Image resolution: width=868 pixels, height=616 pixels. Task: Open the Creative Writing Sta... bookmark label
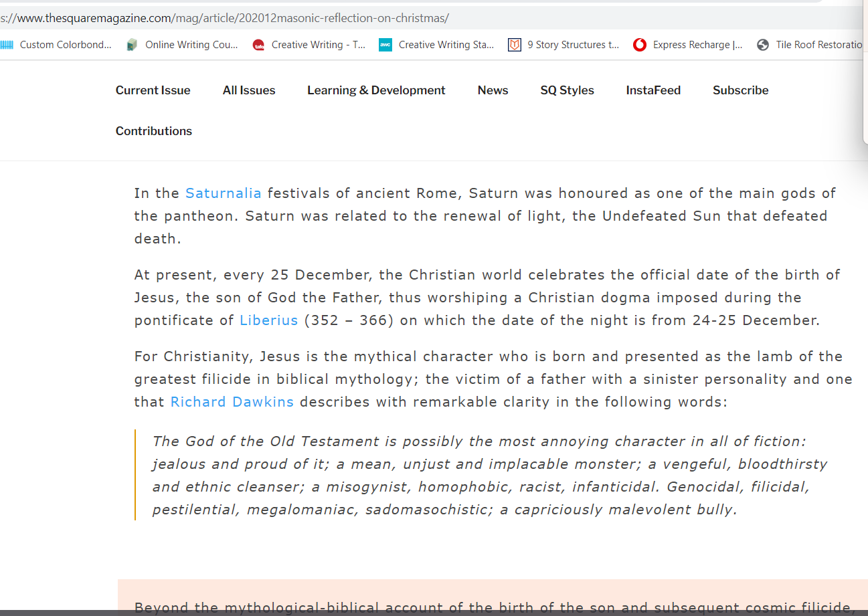coord(446,45)
